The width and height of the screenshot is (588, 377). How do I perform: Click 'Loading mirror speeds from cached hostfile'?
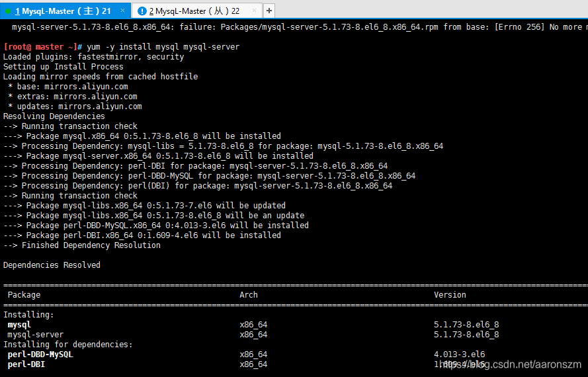[x=101, y=77]
